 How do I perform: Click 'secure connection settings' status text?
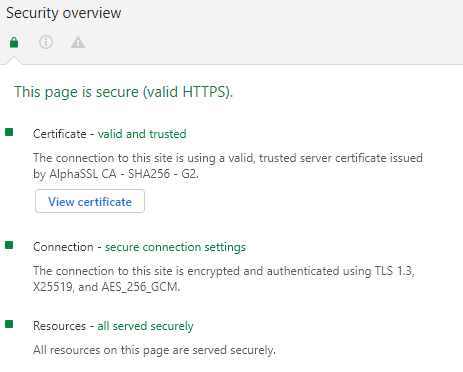point(175,247)
